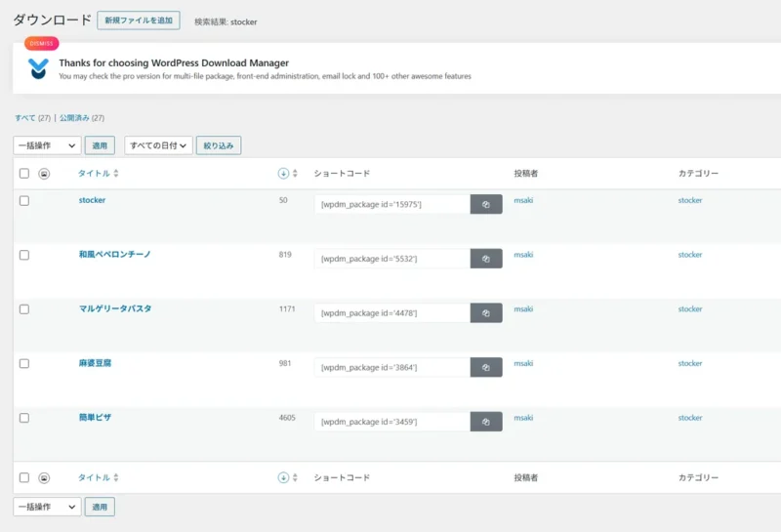
Task: Open the マルゲリータパスタ download title
Action: (115, 308)
